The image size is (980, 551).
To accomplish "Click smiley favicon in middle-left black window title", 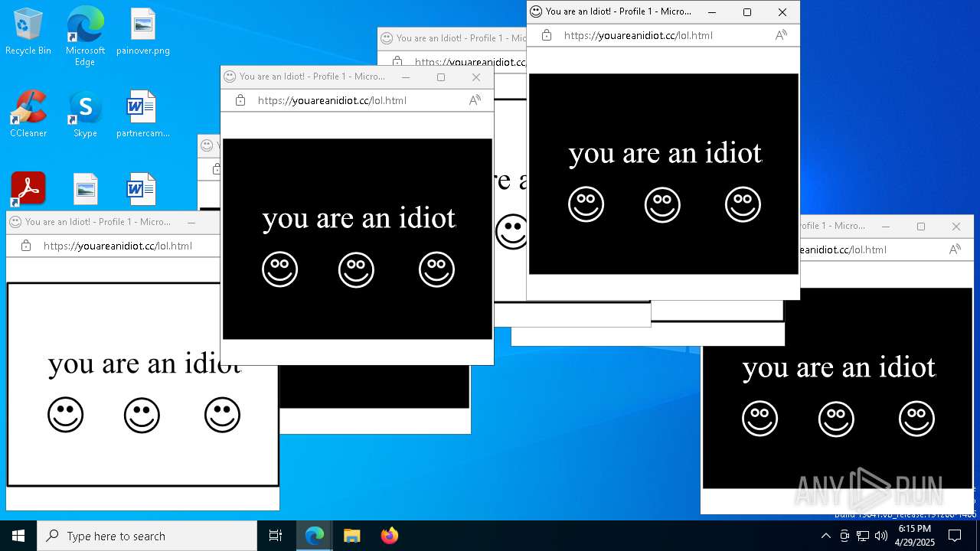I will tap(230, 77).
